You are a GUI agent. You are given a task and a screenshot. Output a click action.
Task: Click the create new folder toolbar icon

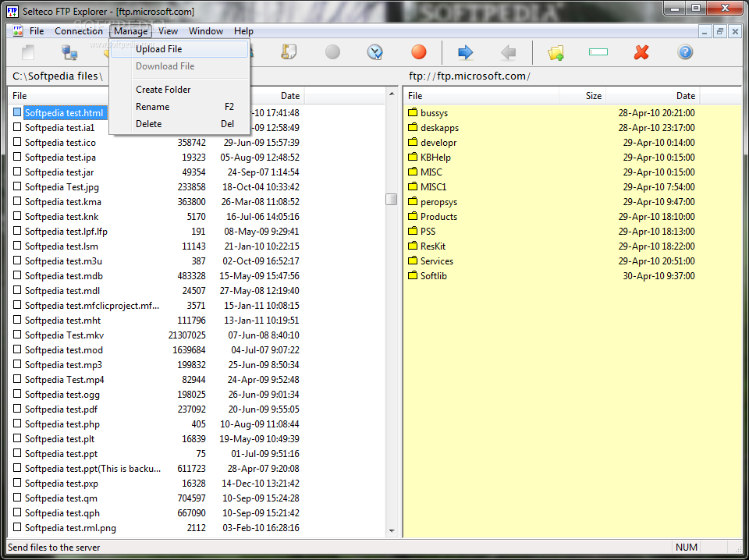tap(556, 52)
